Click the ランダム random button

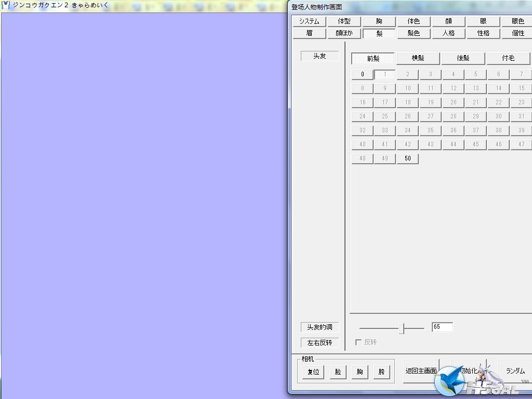point(515,371)
